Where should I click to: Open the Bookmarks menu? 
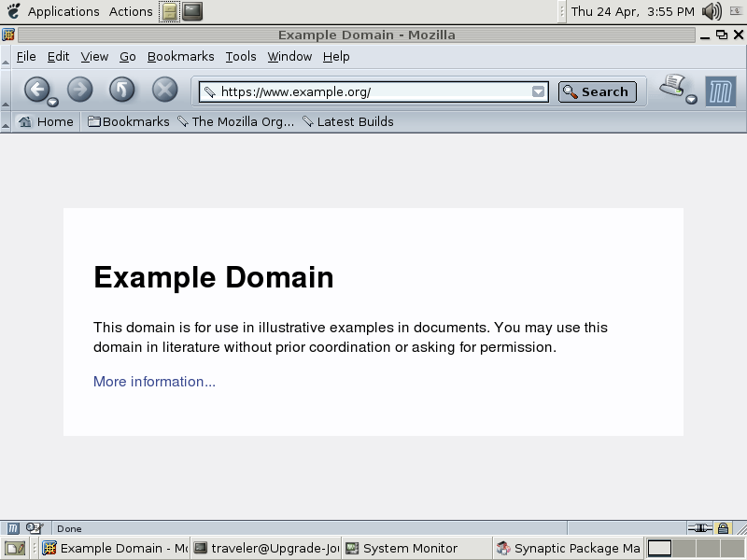pos(180,56)
